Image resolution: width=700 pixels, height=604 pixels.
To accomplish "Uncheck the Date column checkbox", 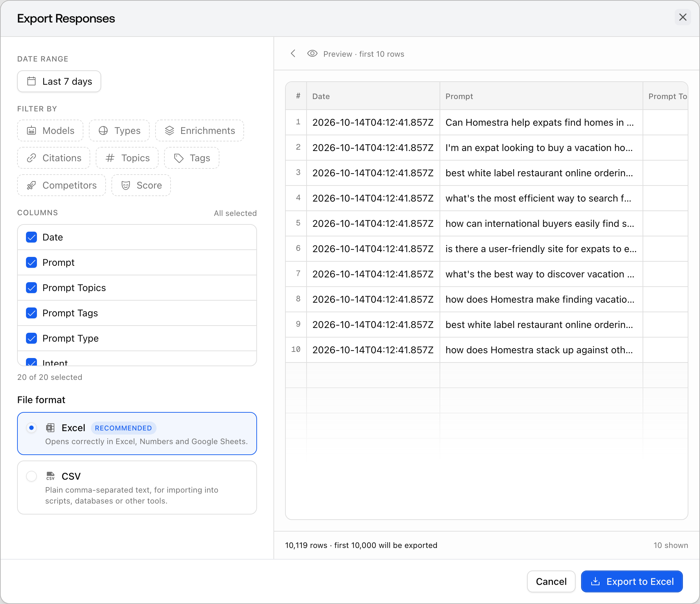I will [31, 237].
